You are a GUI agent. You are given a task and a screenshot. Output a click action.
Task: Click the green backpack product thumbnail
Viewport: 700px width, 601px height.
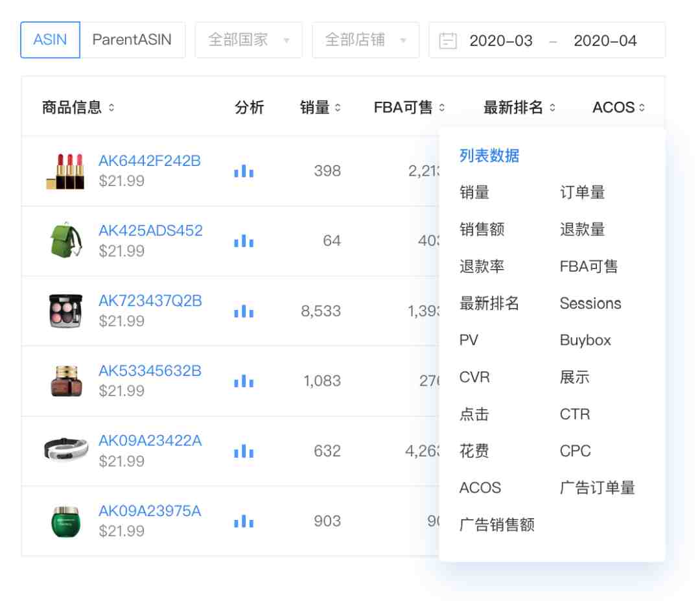tap(65, 241)
